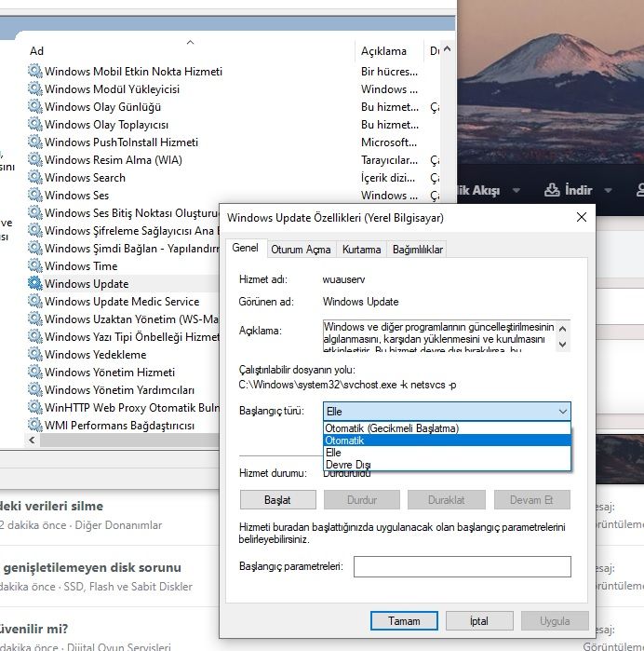Click description box scroll up arrow

coord(563,329)
